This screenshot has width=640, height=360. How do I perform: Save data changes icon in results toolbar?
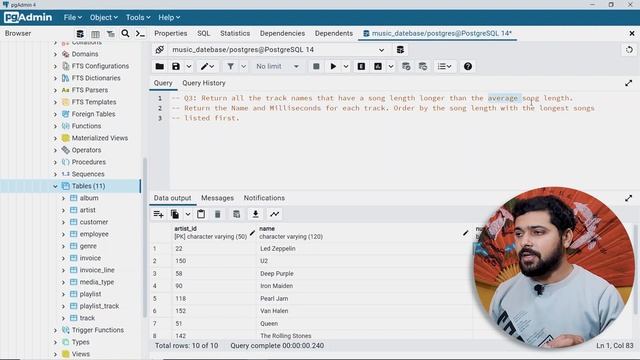click(236, 214)
